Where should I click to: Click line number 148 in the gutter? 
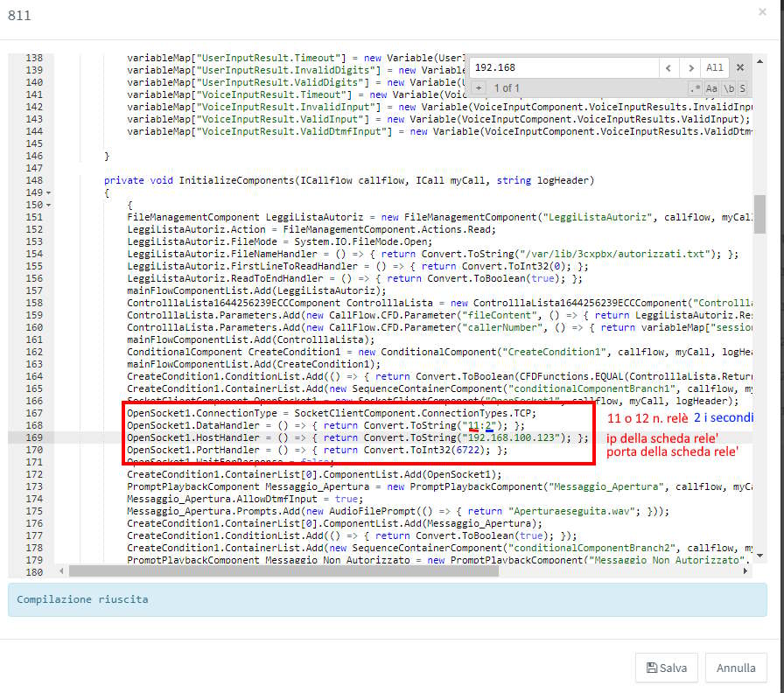pos(34,180)
